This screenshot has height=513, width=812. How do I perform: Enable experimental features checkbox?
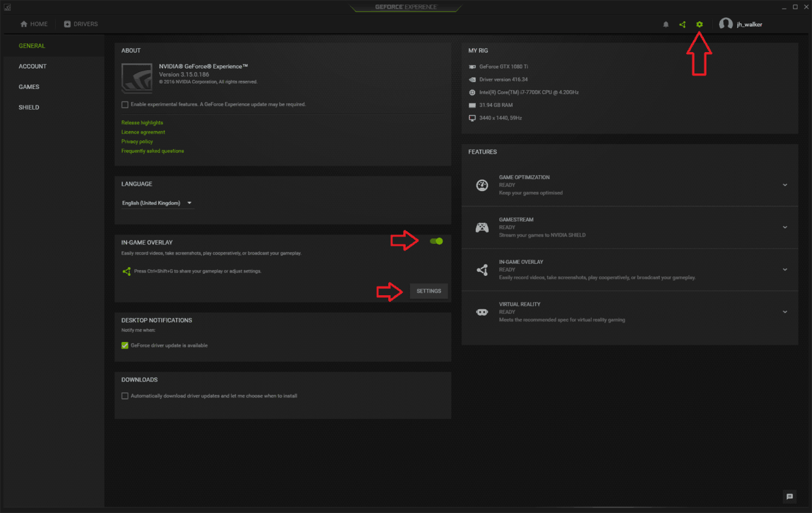(125, 105)
